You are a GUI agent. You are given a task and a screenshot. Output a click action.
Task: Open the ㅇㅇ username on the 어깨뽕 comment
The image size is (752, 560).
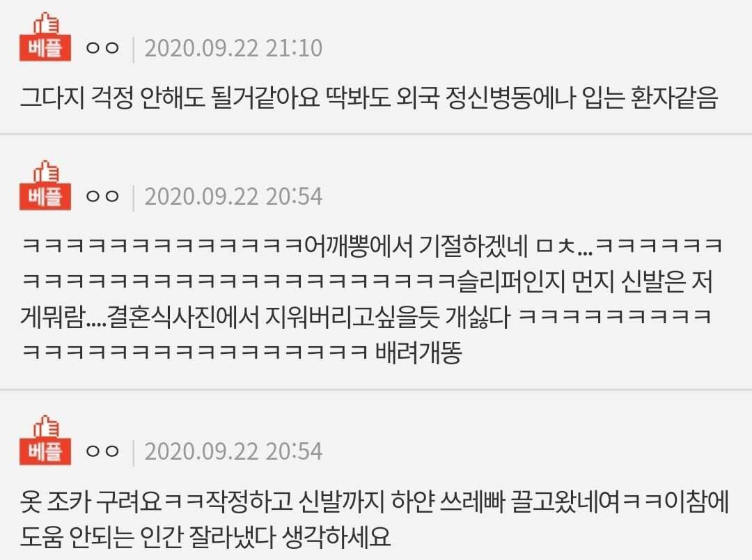102,196
